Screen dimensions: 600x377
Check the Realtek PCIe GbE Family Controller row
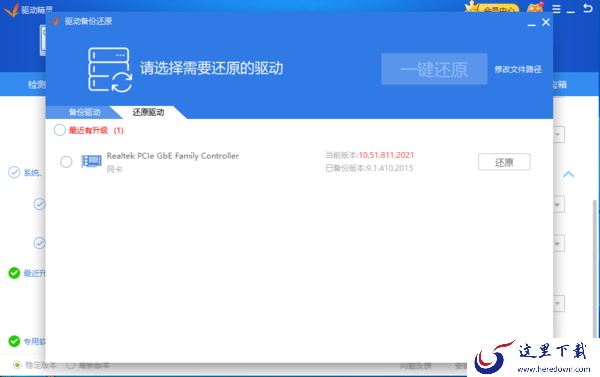click(66, 162)
